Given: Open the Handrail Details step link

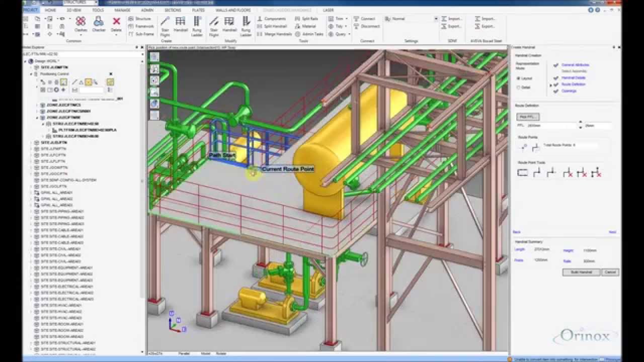Looking at the screenshot, I should click(x=573, y=78).
